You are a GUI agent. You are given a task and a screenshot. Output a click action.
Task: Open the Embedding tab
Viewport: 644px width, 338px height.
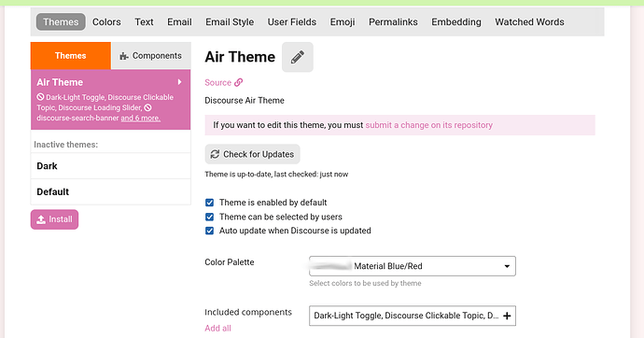[455, 21]
